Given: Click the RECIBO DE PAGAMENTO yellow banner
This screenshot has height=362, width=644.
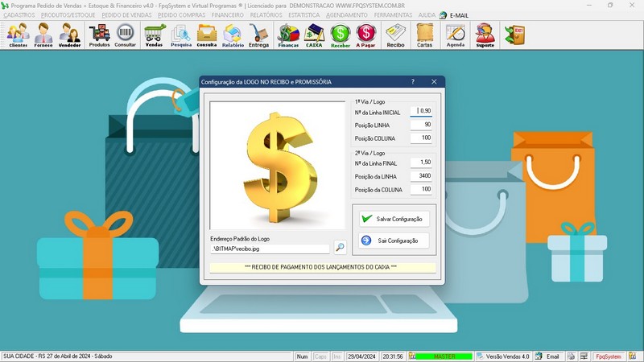Looking at the screenshot, I should click(x=323, y=267).
